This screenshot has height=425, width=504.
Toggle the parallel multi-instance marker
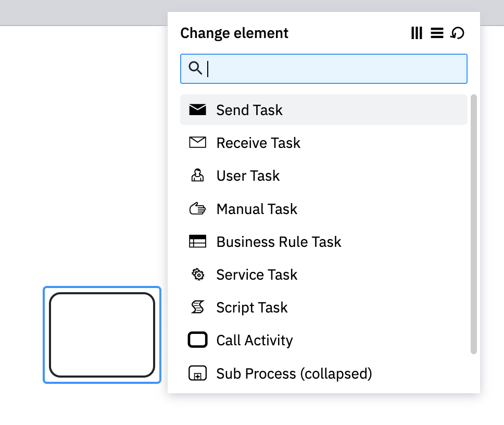pos(417,33)
